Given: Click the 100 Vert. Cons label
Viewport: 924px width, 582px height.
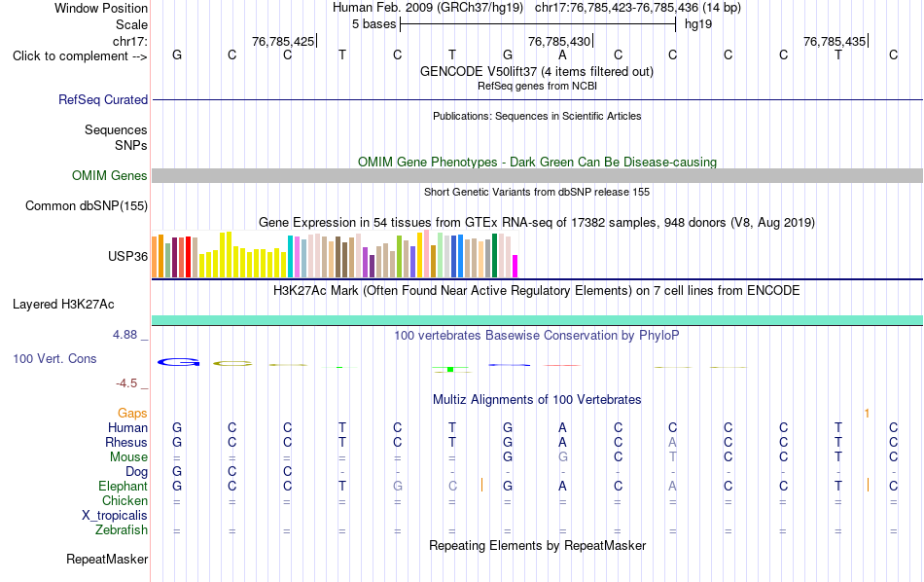Looking at the screenshot, I should pyautogui.click(x=54, y=358).
